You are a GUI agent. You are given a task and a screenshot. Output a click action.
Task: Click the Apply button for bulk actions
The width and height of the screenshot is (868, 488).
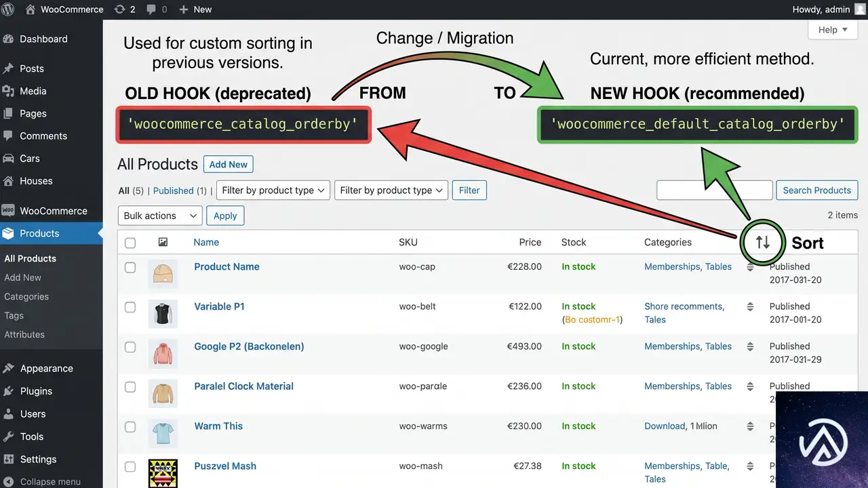pyautogui.click(x=225, y=216)
